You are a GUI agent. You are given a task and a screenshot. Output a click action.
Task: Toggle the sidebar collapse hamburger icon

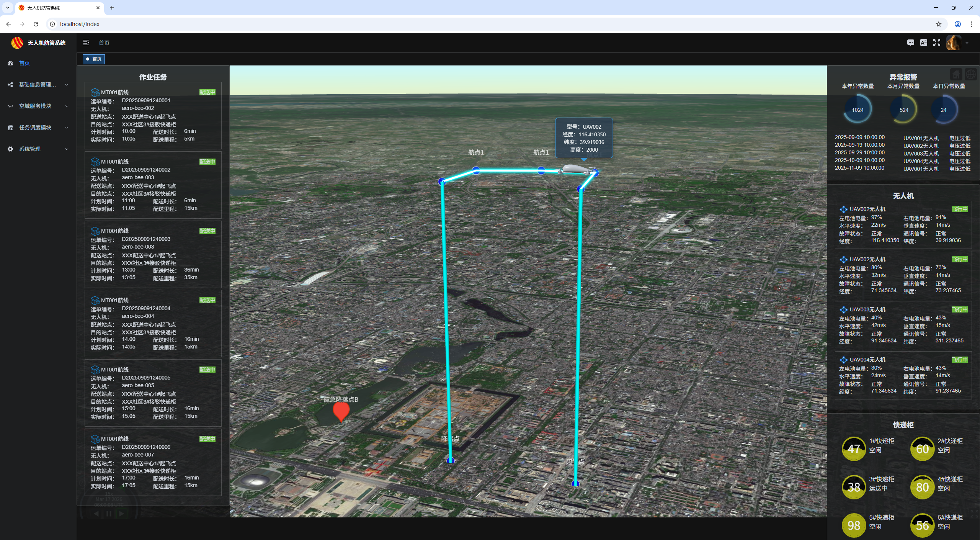point(86,43)
